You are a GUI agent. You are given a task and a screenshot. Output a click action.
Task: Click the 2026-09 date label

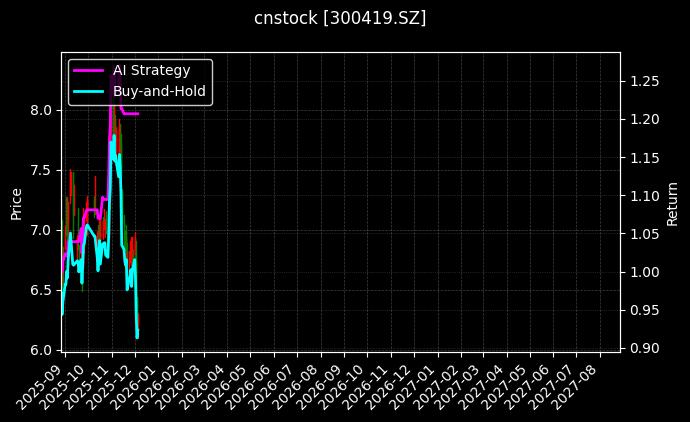[321, 386]
